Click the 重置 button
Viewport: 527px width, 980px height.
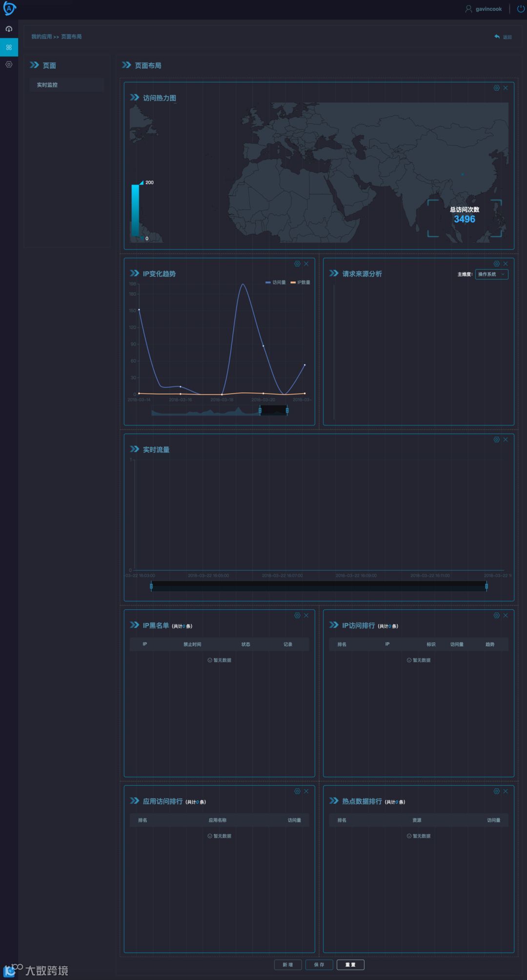pos(350,964)
